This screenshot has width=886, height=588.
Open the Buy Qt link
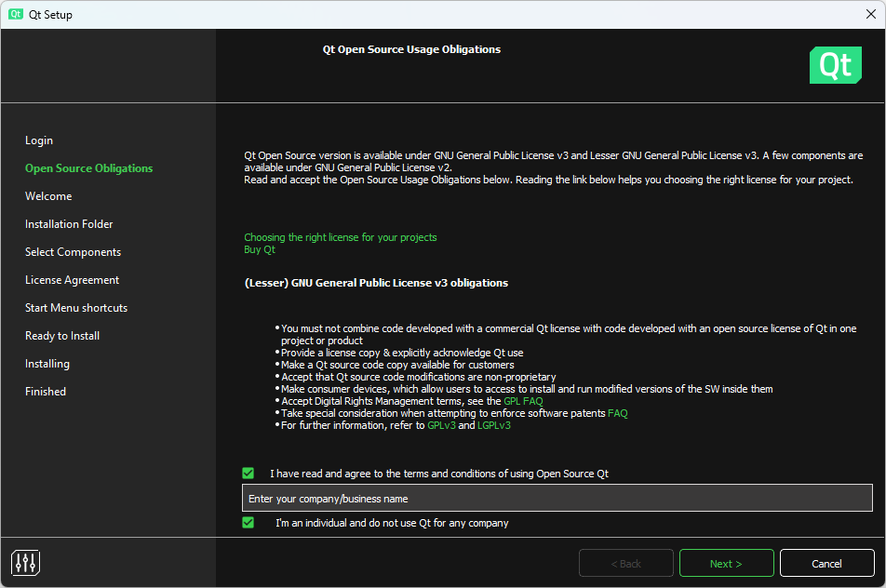point(260,249)
